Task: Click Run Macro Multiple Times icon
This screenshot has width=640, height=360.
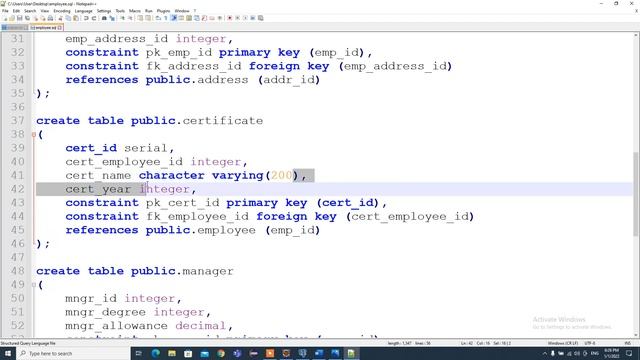Action: [x=253, y=18]
